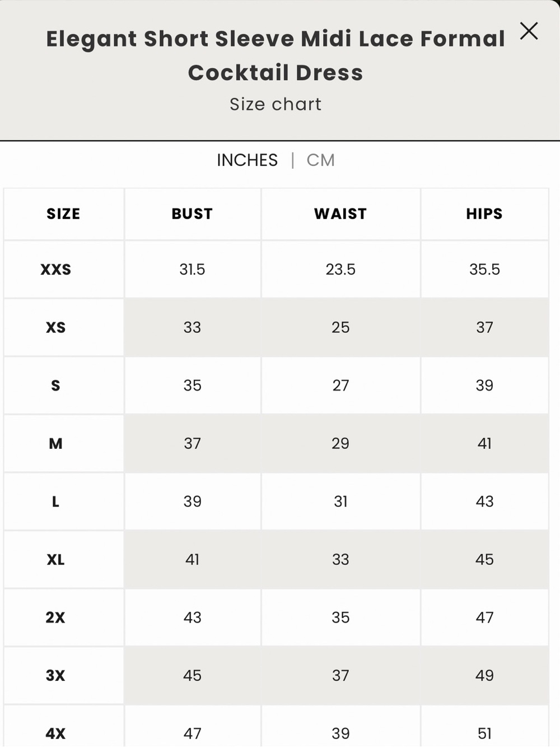560x747 pixels.
Task: Select the XS size row label
Action: (x=55, y=327)
